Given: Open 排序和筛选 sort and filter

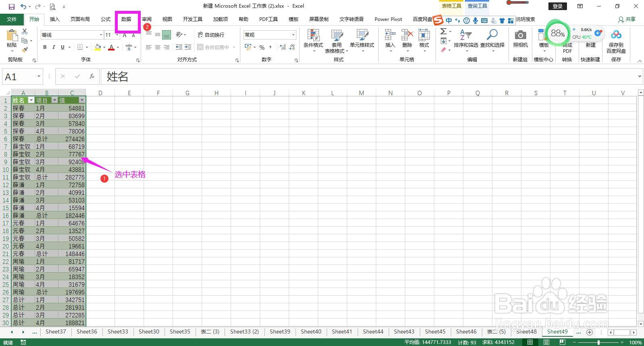Looking at the screenshot, I should [466, 40].
